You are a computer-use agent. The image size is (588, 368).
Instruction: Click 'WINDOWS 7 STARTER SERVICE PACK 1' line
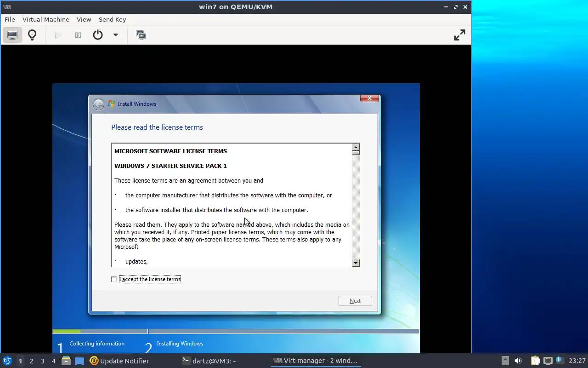coord(170,166)
